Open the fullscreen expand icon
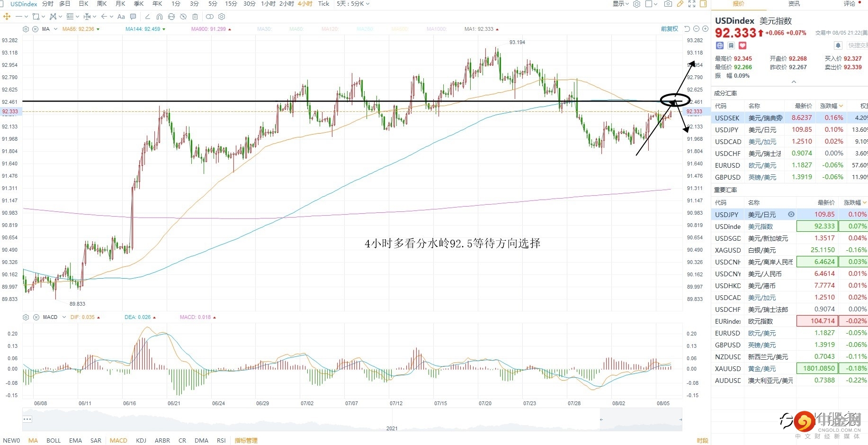This screenshot has height=445, width=868. tap(692, 4)
